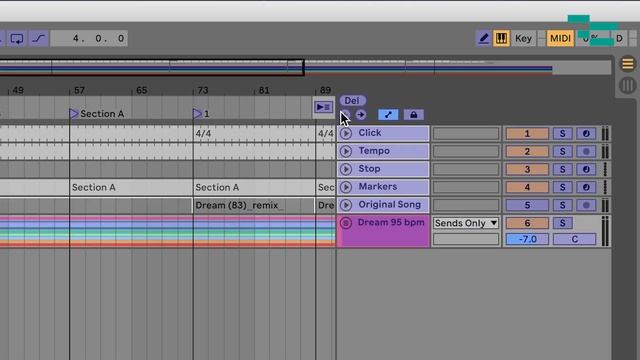Click bar 81 in the beat-time ruler
640x360 pixels.
tap(264, 90)
